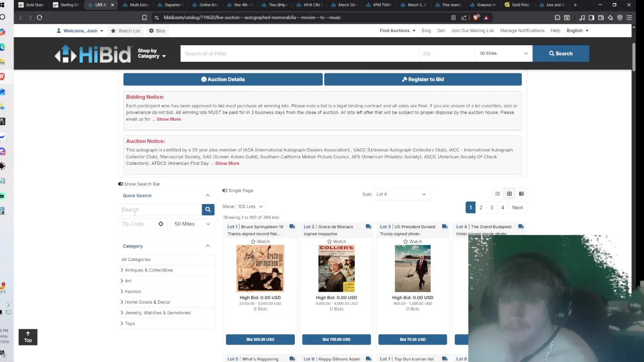Collapse the Quick Search panel
The height and width of the screenshot is (362, 644).
pyautogui.click(x=207, y=196)
